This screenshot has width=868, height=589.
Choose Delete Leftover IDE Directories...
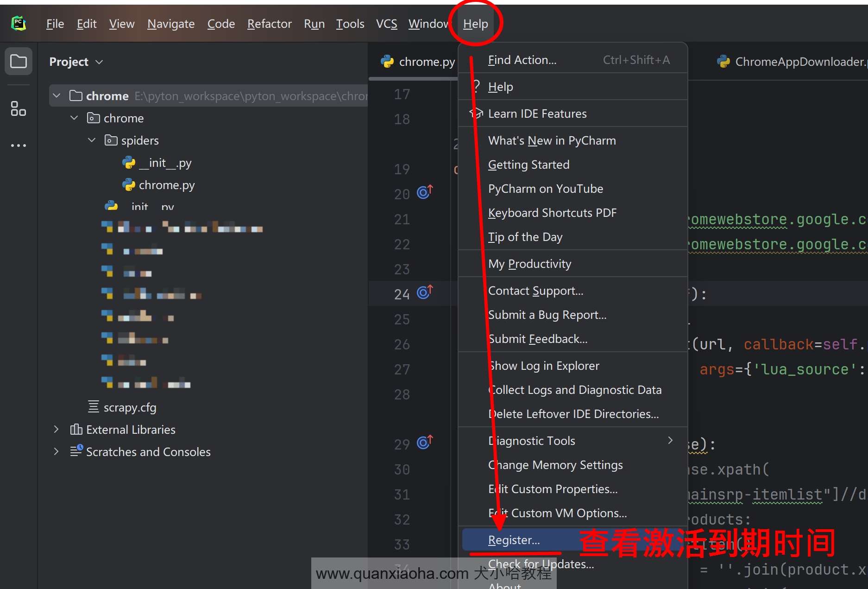tap(573, 414)
